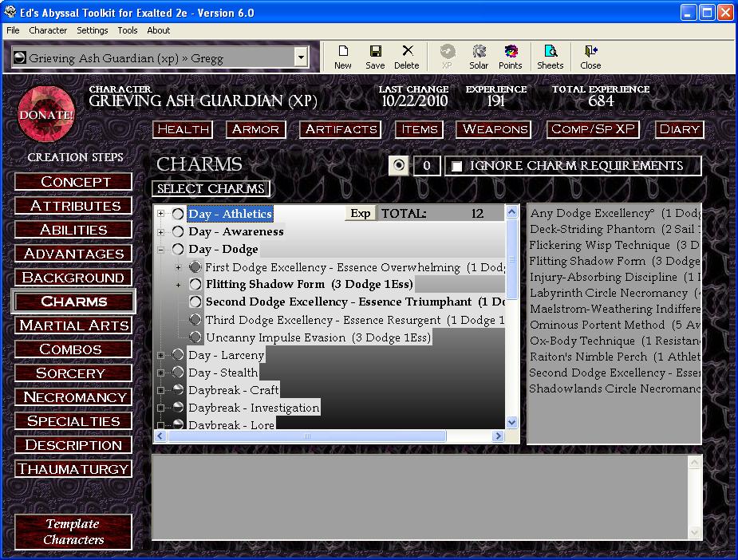Toggle Third Dodge Excellency charm circle
This screenshot has height=560, width=738.
(195, 320)
